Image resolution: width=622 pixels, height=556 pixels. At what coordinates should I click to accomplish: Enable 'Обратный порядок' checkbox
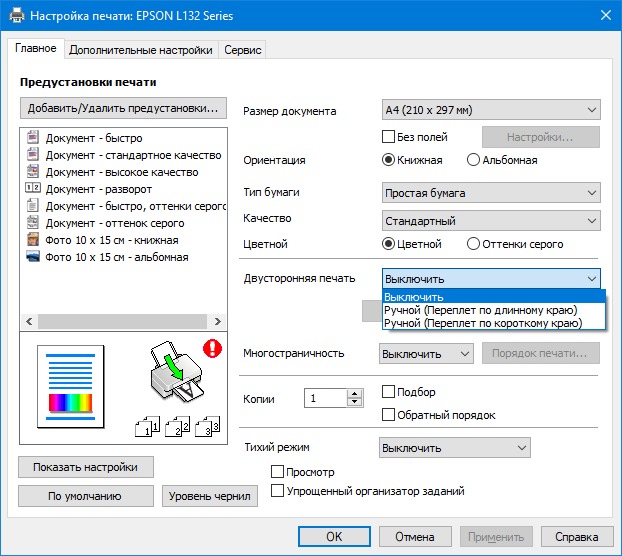[x=388, y=415]
